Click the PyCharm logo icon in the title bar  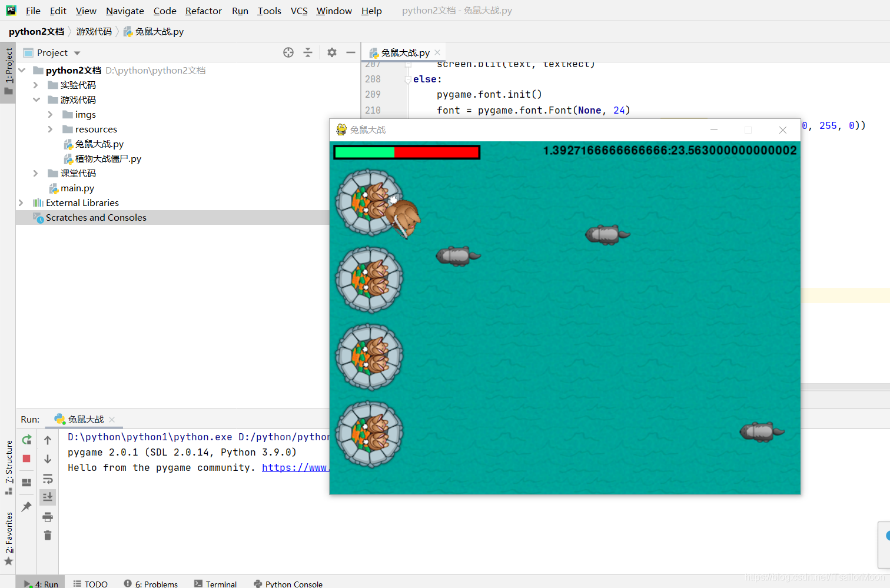point(11,10)
